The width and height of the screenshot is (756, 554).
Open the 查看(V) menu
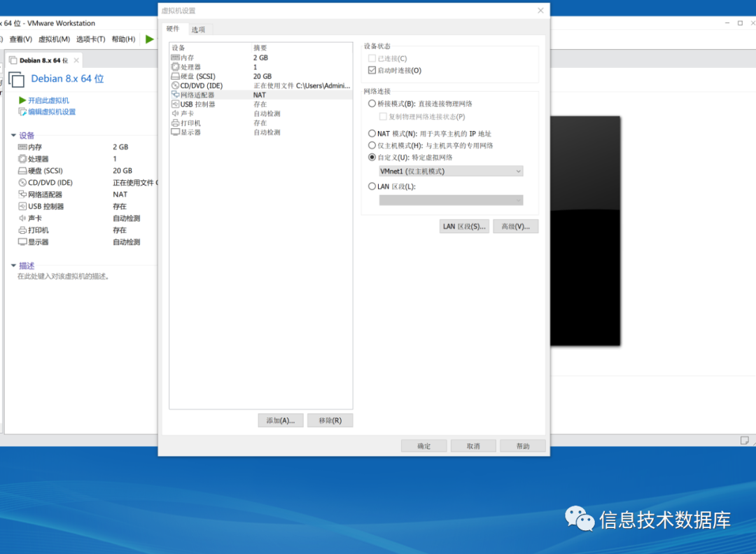[21, 39]
